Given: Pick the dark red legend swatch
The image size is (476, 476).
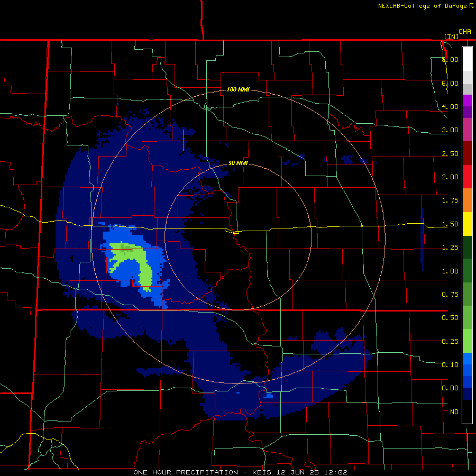Looking at the screenshot, I should click(467, 153).
